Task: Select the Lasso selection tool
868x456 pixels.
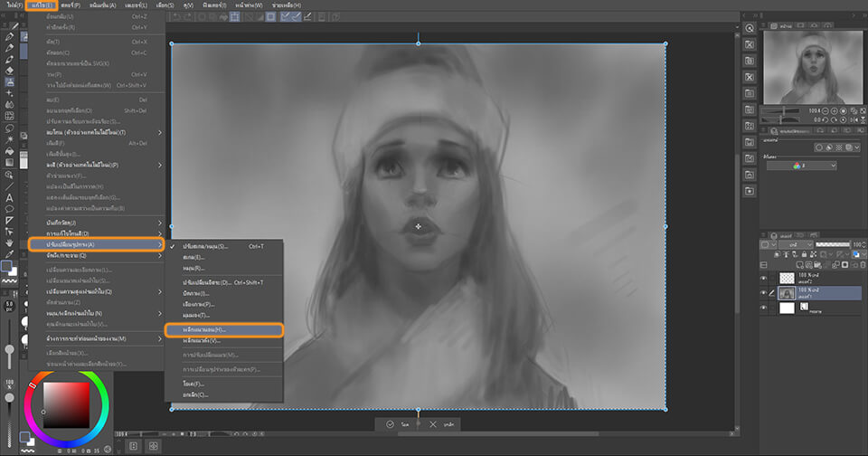Action: click(9, 128)
